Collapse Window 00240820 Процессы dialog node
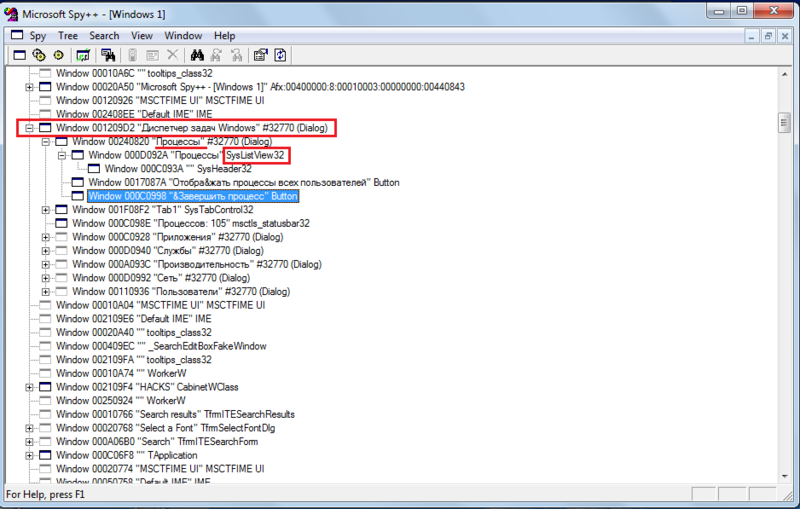800x509 pixels. coord(46,142)
